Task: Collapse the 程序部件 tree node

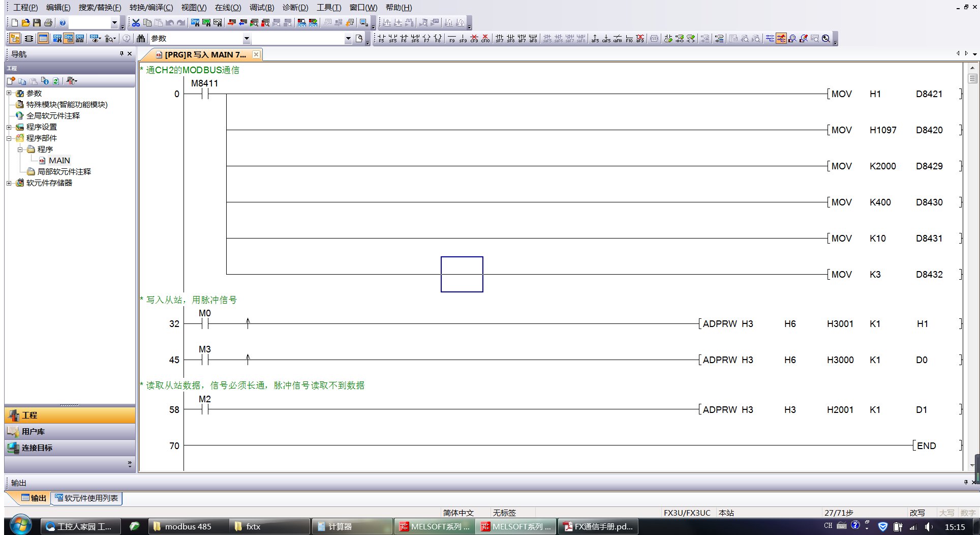Action: (x=9, y=138)
